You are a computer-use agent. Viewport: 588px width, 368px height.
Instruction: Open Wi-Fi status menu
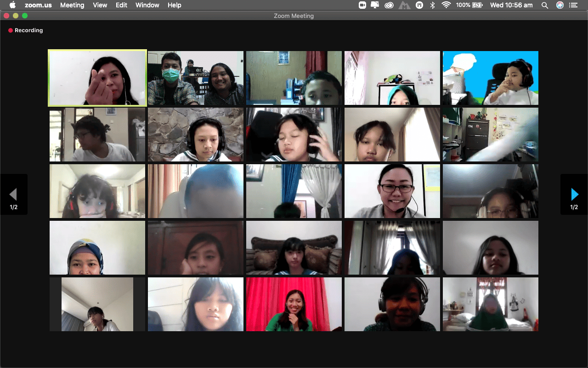[x=446, y=5]
